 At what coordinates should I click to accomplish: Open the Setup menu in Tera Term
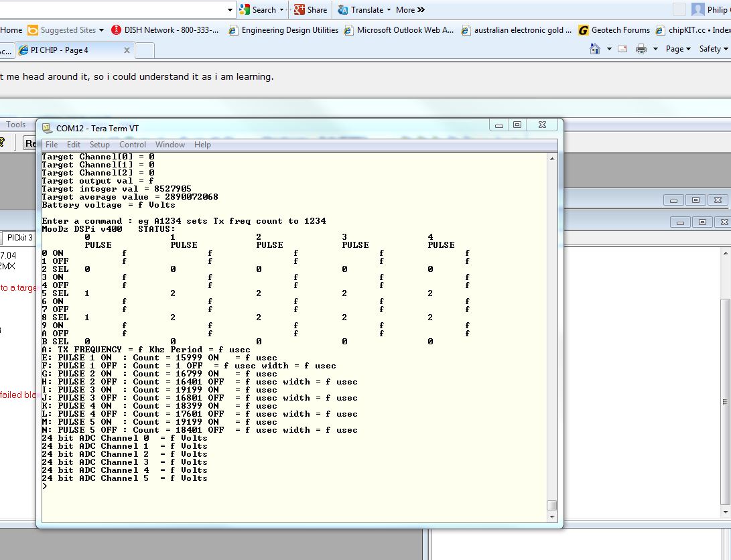tap(99, 145)
